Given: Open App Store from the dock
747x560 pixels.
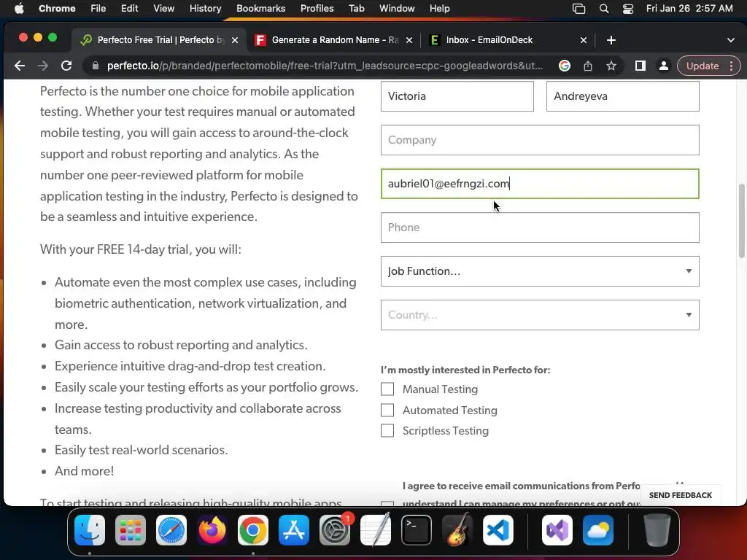Looking at the screenshot, I should coord(293,530).
